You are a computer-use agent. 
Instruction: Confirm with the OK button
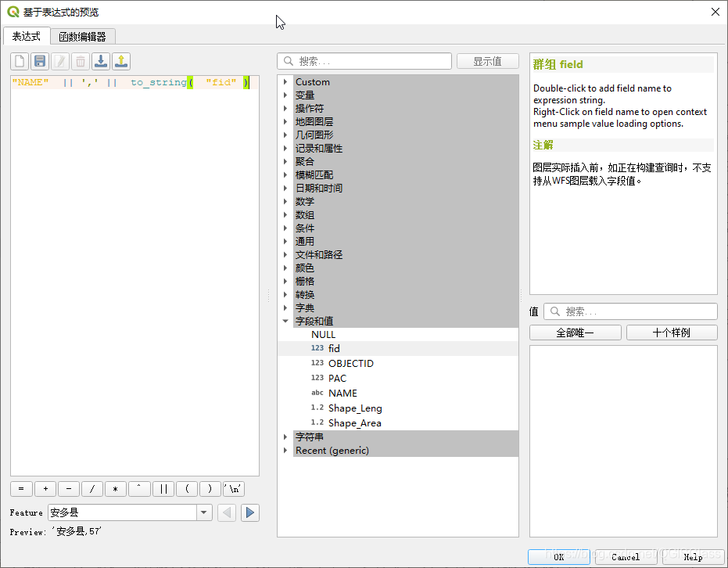pyautogui.click(x=559, y=557)
